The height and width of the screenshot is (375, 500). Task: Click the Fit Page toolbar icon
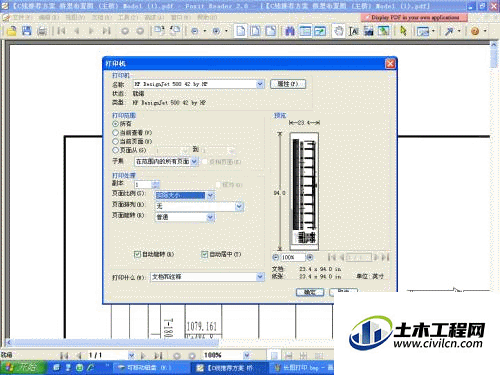click(x=256, y=31)
